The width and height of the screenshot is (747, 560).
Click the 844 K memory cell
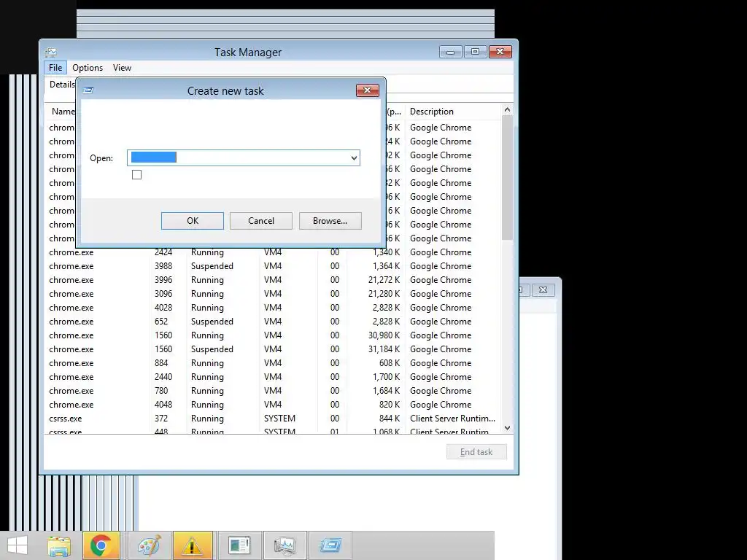point(390,418)
